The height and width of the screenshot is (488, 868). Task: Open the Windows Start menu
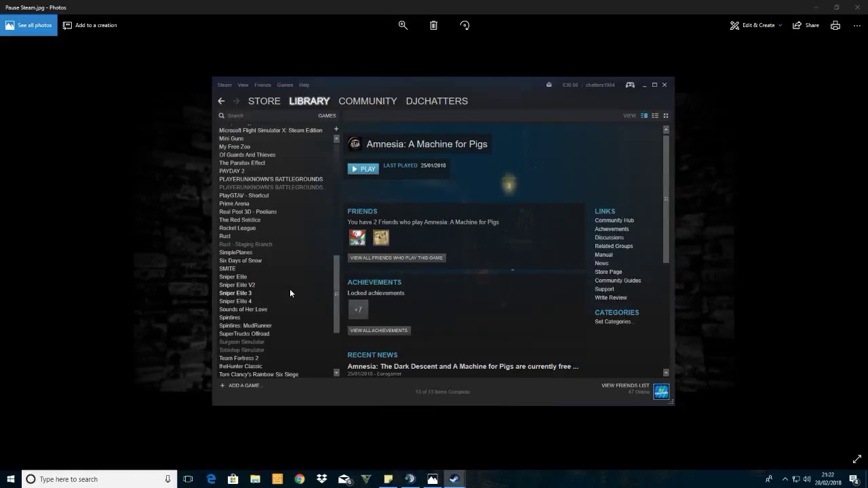(x=10, y=479)
